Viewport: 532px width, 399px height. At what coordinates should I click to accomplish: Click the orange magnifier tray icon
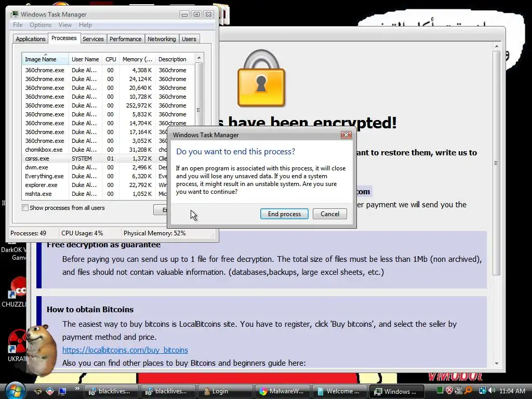(468, 391)
